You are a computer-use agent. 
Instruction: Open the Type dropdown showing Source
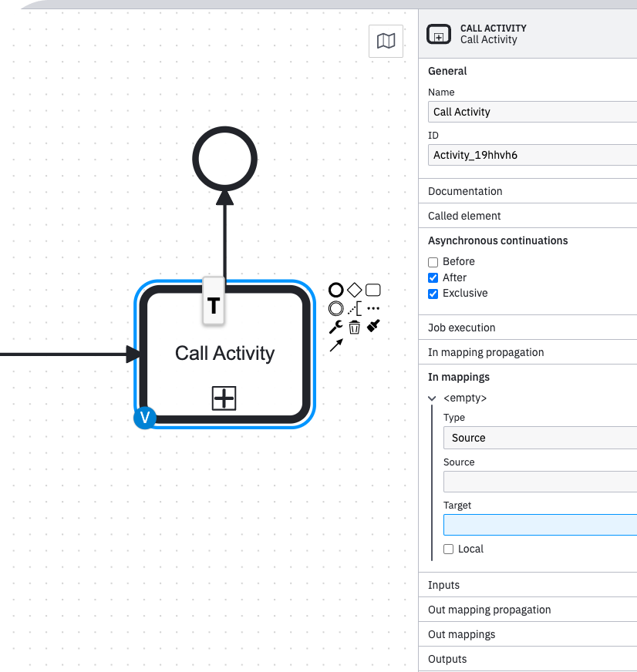pos(540,438)
